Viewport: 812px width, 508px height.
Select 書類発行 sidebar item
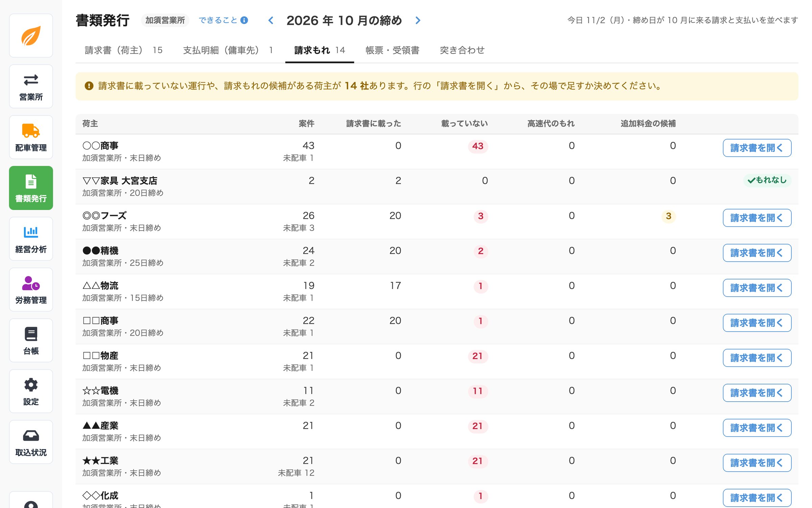(31, 188)
